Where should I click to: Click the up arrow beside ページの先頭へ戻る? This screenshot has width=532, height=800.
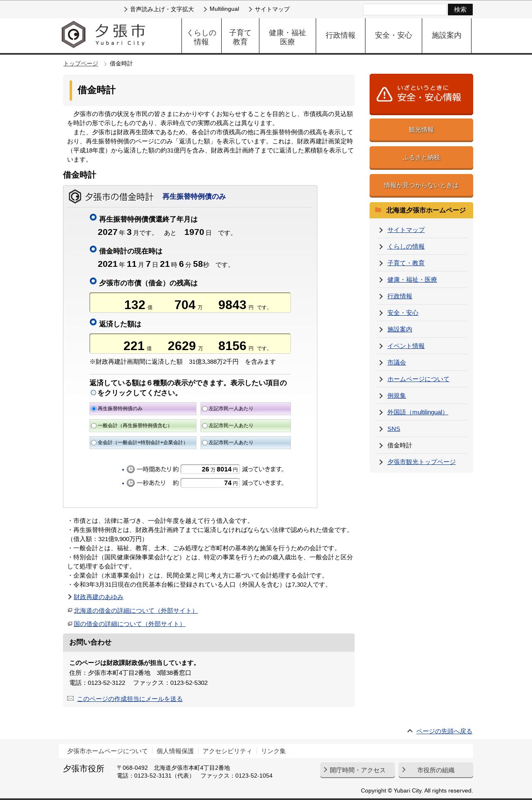click(x=410, y=731)
